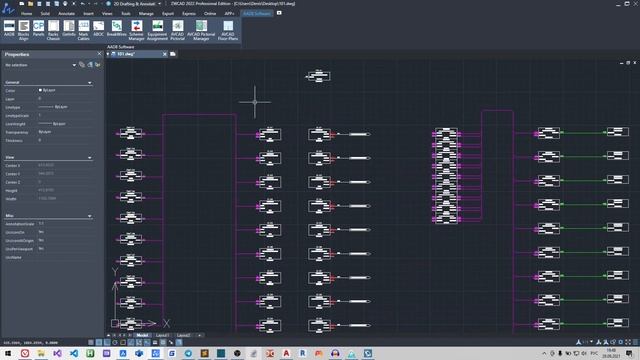Click the Lineweight ByLayer value field
The width and height of the screenshot is (640, 360).
tap(65, 124)
